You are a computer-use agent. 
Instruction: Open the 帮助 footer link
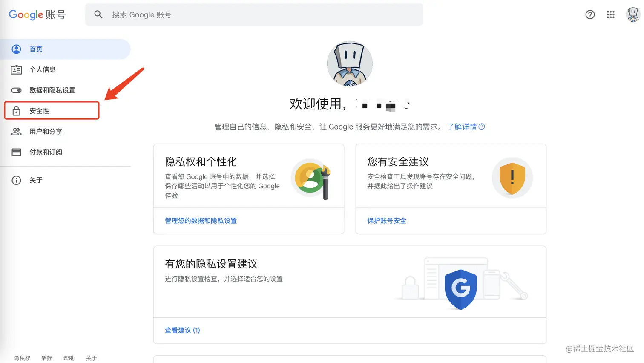(69, 358)
